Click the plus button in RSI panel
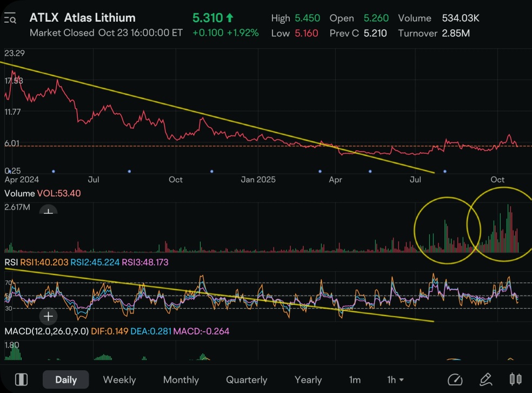Screen dimensions: 532x393 (49, 316)
